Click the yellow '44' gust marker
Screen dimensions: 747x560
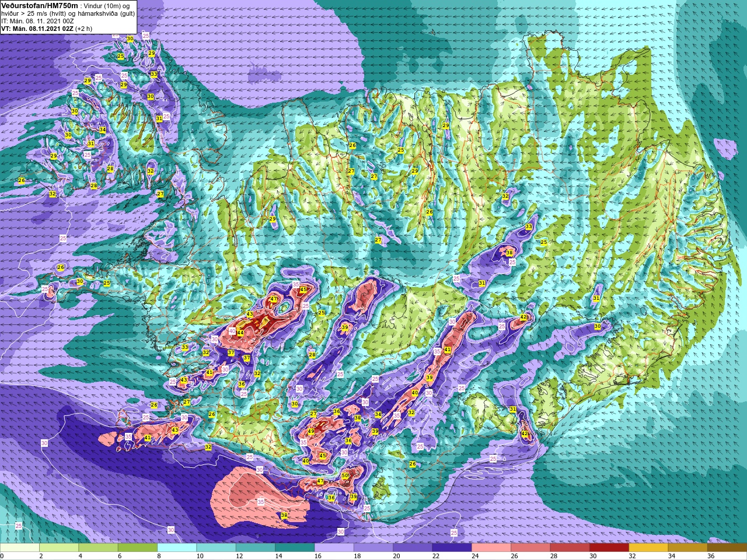pyautogui.click(x=240, y=332)
